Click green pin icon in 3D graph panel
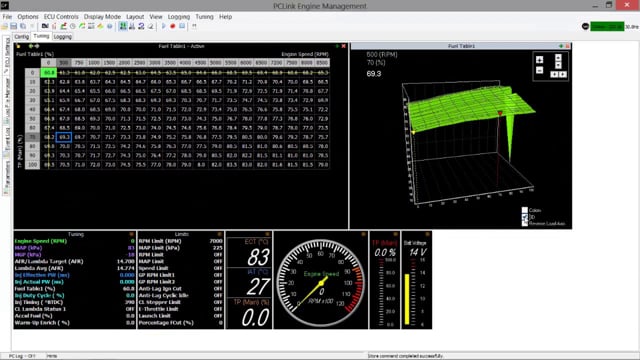This screenshot has width=640, height=360. coord(561,46)
